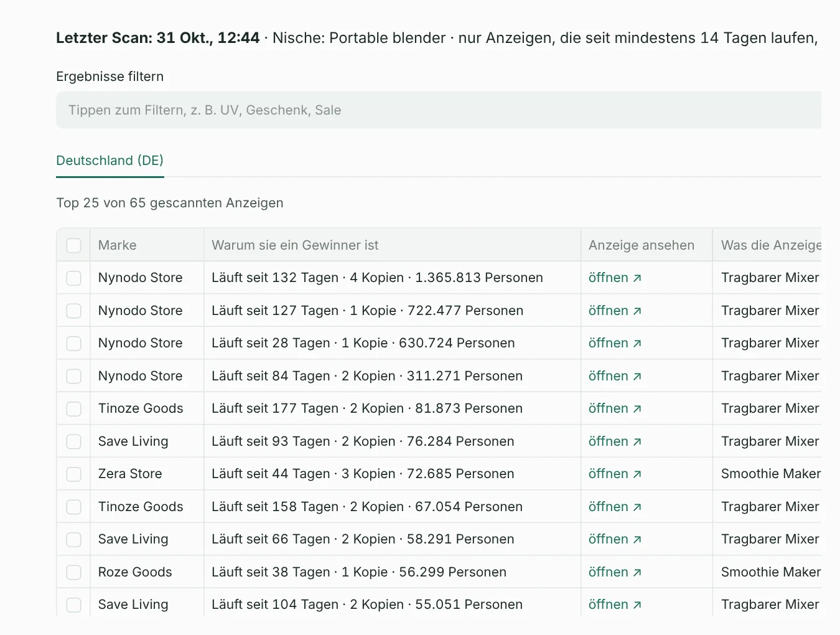Check the box for the 177 Tagen row

click(x=74, y=408)
